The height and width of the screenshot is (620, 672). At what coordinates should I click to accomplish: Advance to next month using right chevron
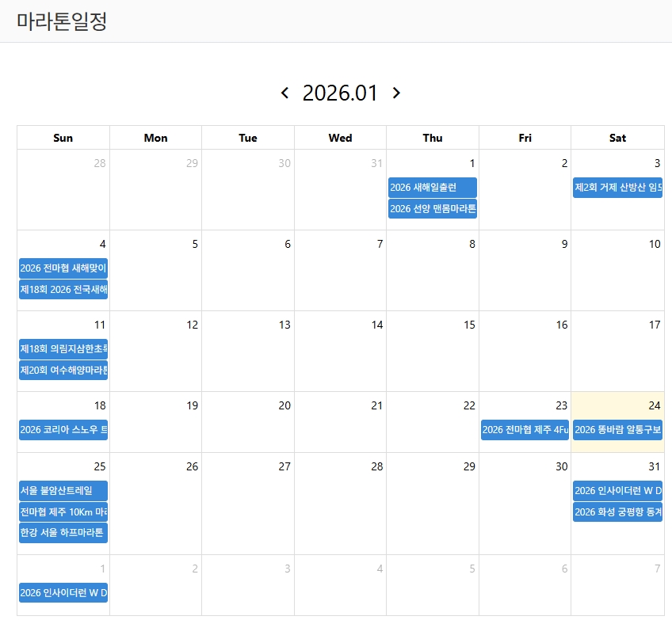(x=396, y=93)
